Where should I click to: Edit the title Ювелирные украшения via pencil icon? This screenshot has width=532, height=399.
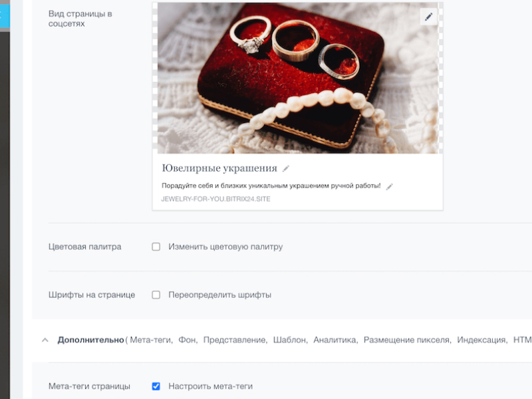coord(286,168)
